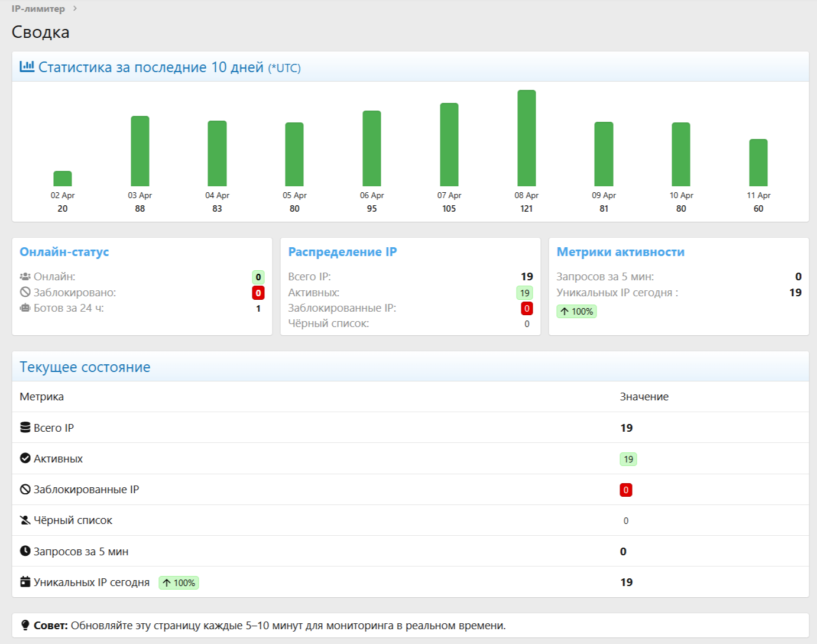
Task: Click the calendar icon beside Уникальных IP сегодня
Action: pos(25,581)
